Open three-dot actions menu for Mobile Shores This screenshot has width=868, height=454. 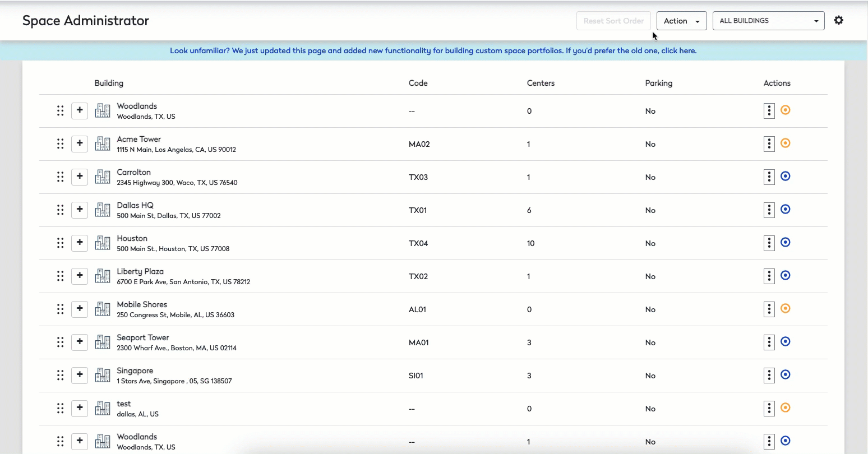click(x=769, y=309)
